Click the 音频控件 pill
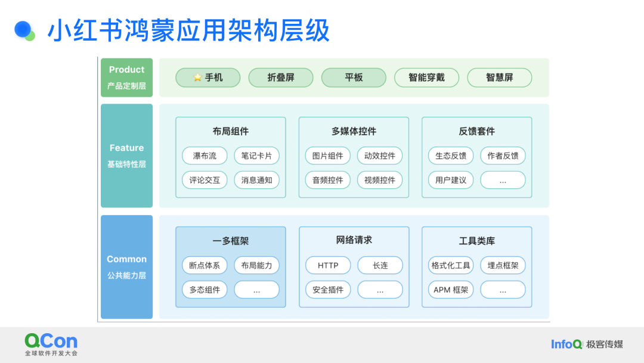The width and height of the screenshot is (644, 363). (328, 180)
